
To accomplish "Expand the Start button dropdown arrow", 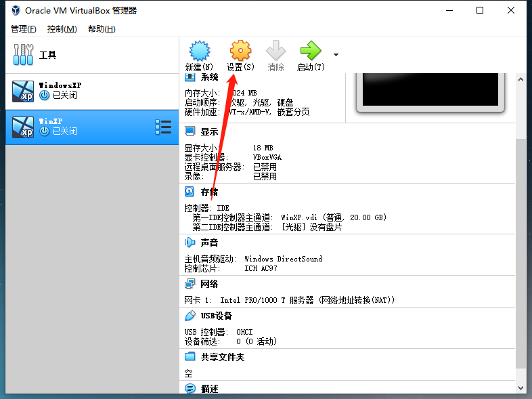I will click(x=336, y=55).
